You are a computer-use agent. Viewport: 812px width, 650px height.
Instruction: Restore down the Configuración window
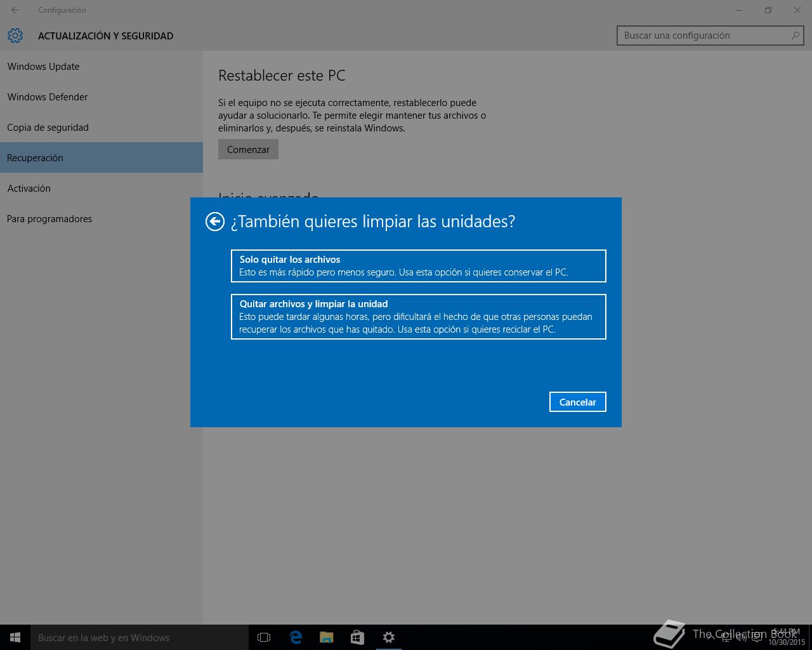[768, 10]
